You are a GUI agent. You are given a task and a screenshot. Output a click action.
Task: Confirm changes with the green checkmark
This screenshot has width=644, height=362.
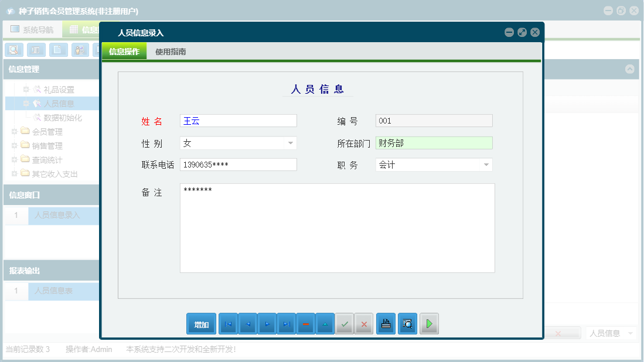click(345, 324)
